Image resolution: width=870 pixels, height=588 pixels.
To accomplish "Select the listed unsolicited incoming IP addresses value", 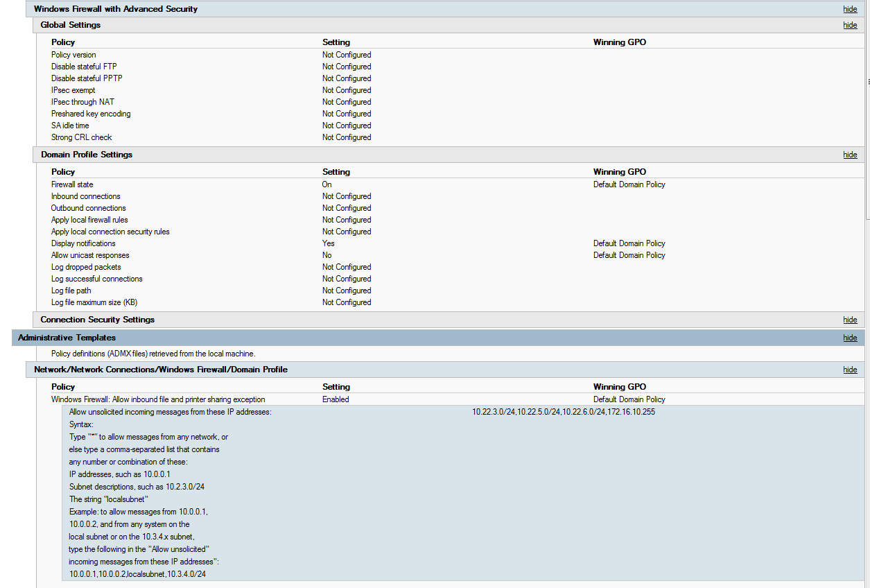I will point(565,411).
